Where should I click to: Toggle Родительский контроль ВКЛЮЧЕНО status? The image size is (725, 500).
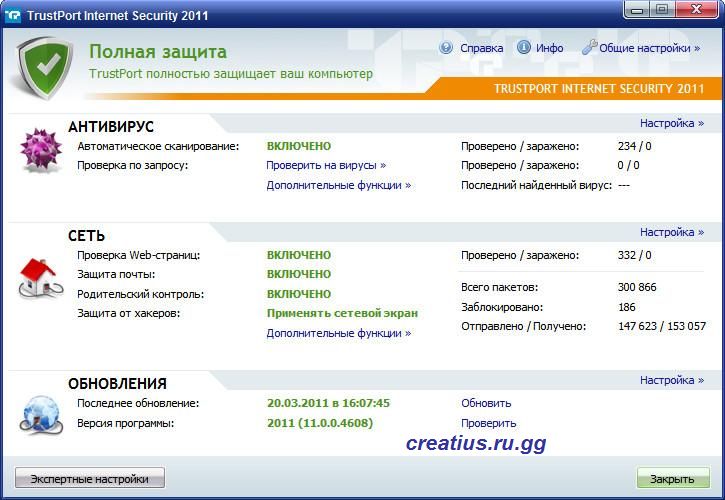pos(299,294)
